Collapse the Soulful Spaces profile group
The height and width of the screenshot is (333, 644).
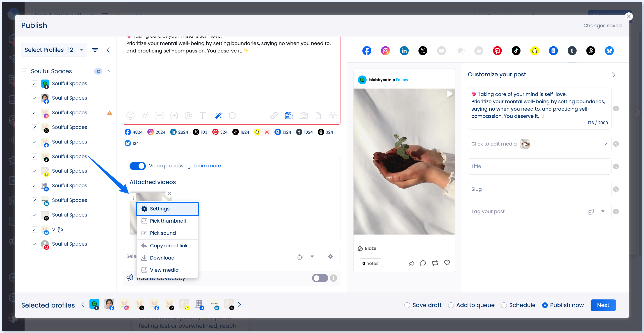click(108, 71)
